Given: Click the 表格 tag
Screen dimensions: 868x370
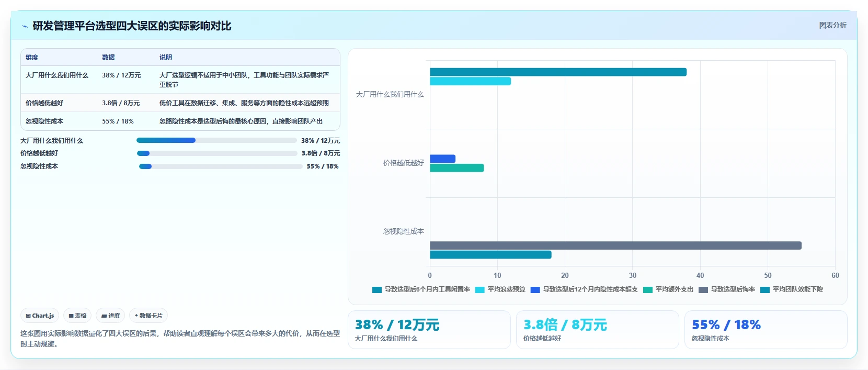Looking at the screenshot, I should 77,316.
